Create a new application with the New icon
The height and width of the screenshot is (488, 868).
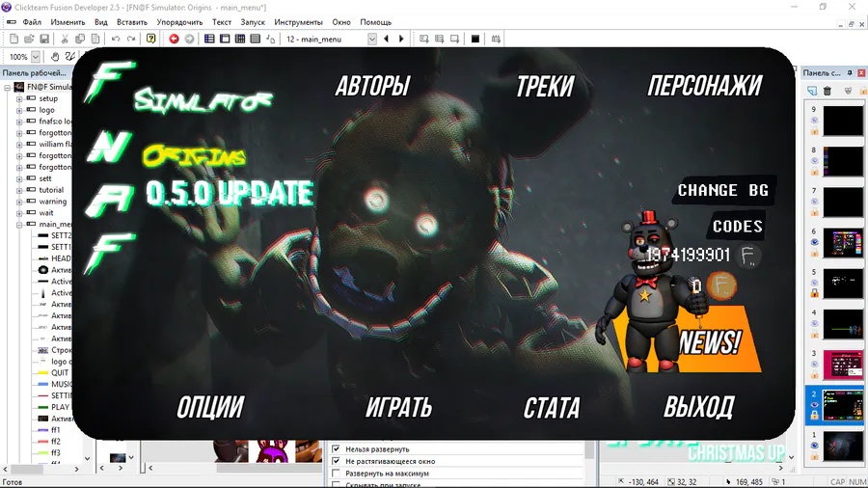click(14, 39)
